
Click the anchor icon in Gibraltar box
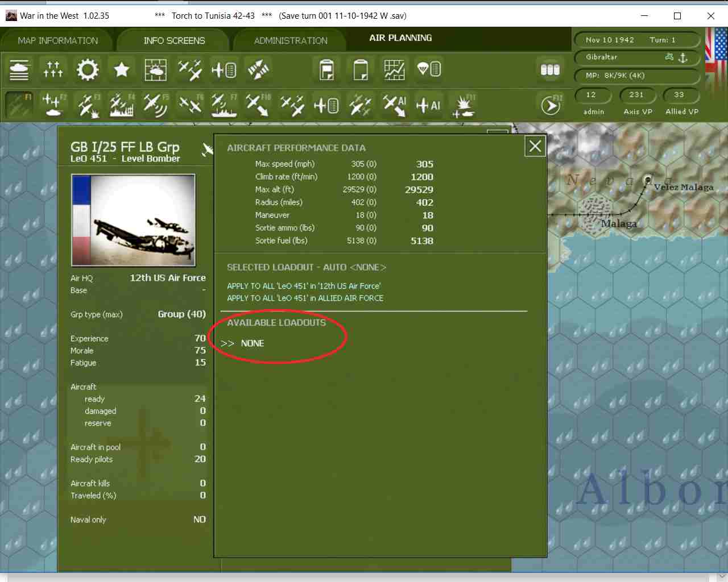(x=683, y=57)
